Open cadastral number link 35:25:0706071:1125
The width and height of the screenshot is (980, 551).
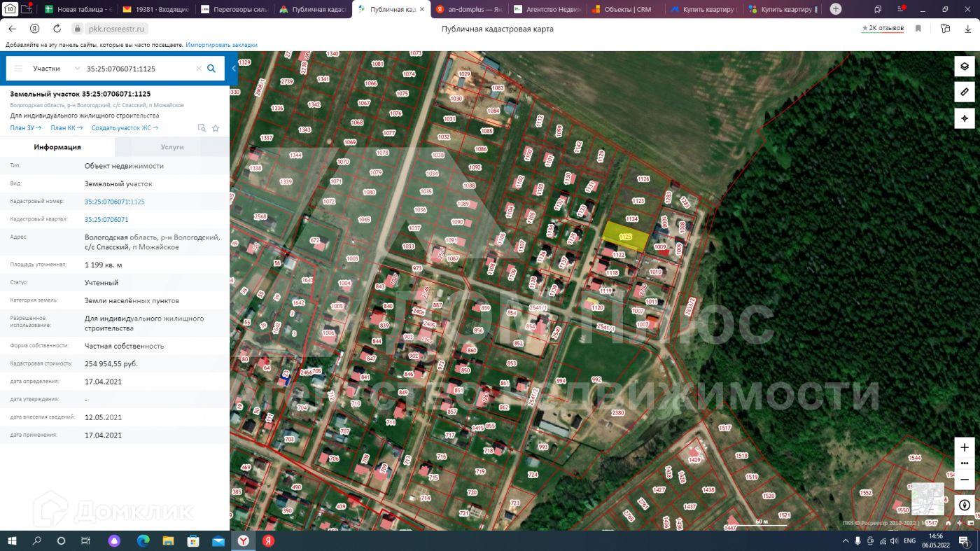coord(115,202)
